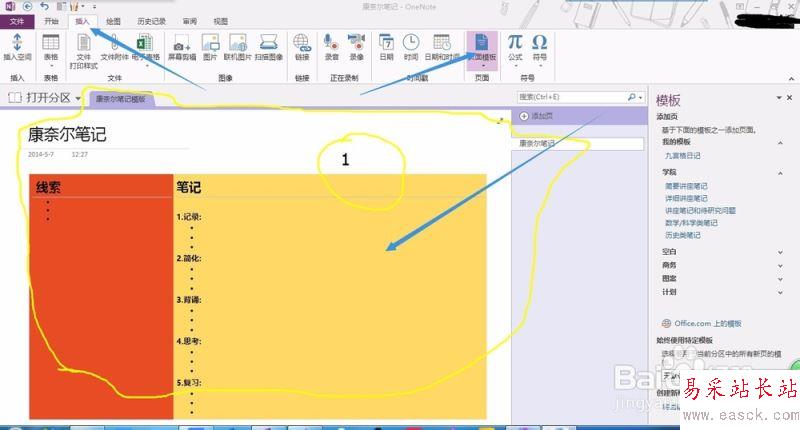Expand the Decorative (图案) template category
Screen dimensions: 800x430
point(780,279)
